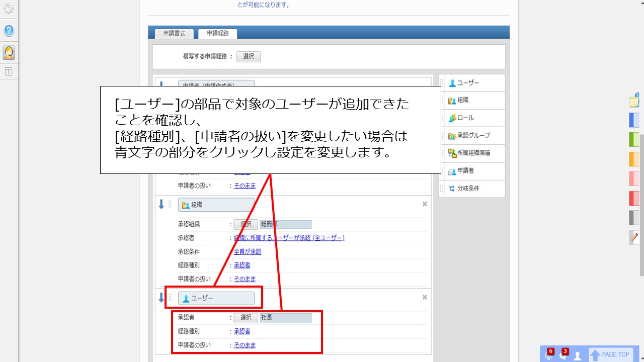Screen dimensions: 644x362
Task: Click the green color tab on right edge
Action: (x=634, y=139)
